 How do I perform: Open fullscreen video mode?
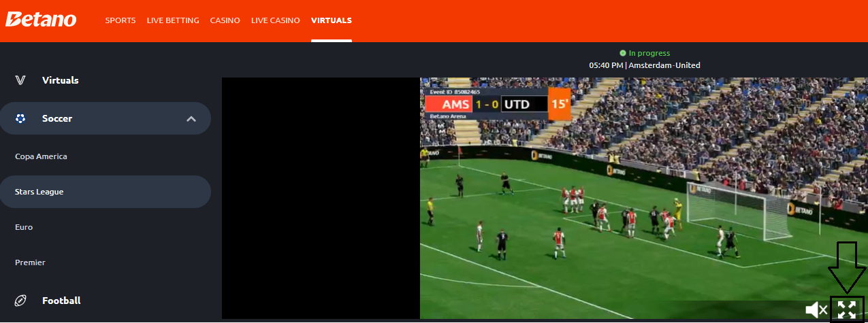[x=847, y=310]
